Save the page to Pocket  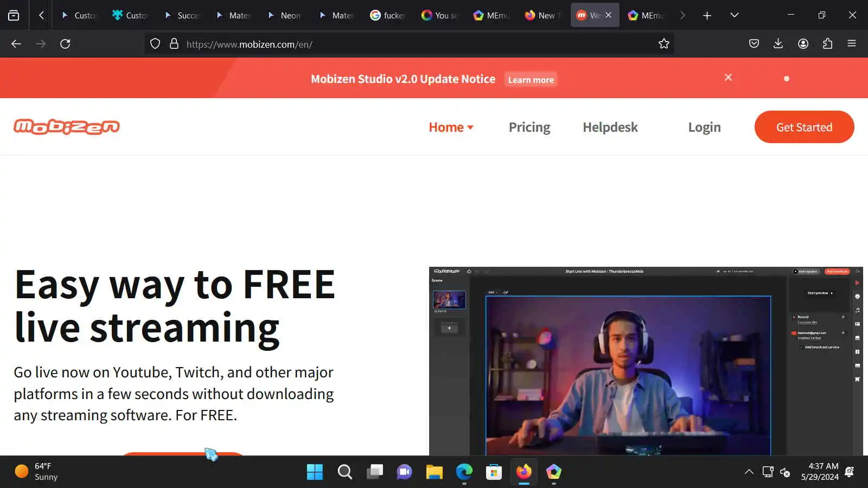(x=754, y=44)
